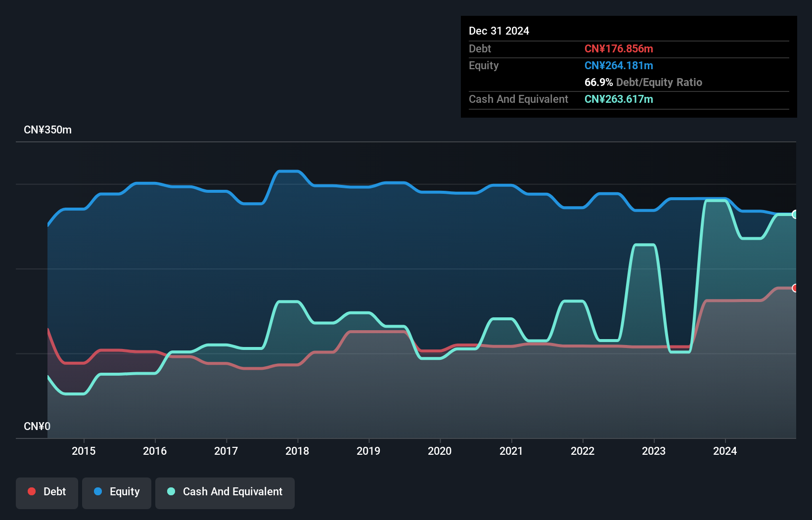Screen dimensions: 812x520
Task: Click the 2018 x-axis label
Action: point(297,451)
